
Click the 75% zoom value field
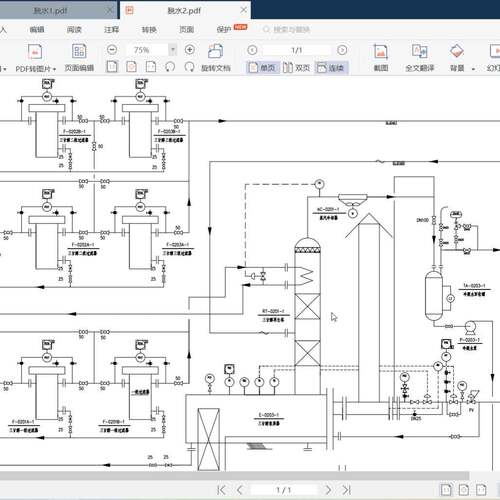coord(147,50)
